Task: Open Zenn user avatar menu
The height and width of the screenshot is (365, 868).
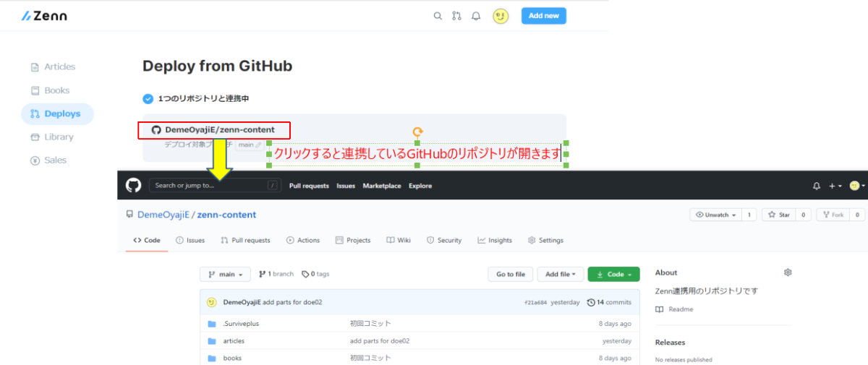Action: point(501,16)
